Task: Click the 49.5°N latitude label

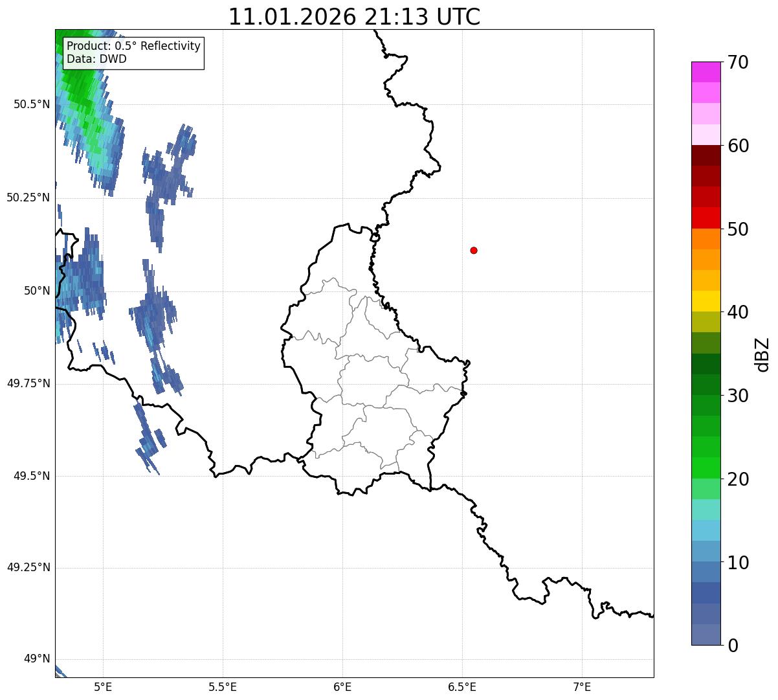Action: pos(32,476)
